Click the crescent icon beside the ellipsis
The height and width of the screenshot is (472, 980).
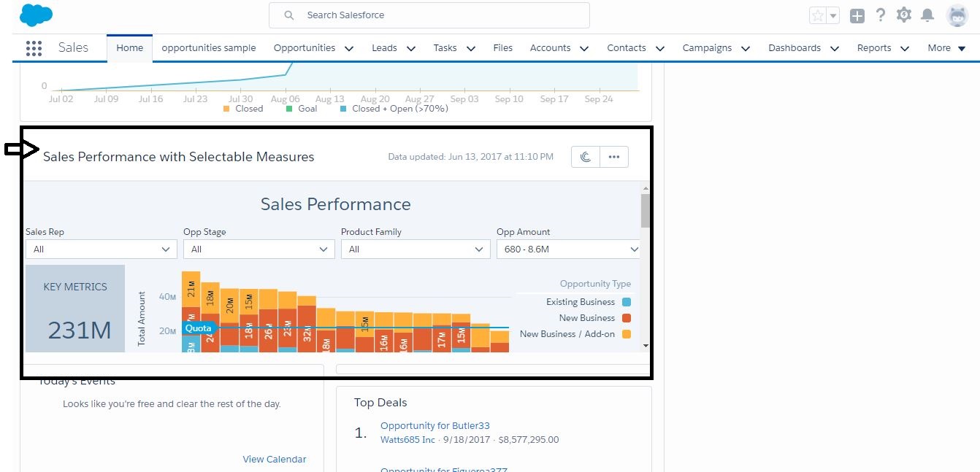click(586, 157)
